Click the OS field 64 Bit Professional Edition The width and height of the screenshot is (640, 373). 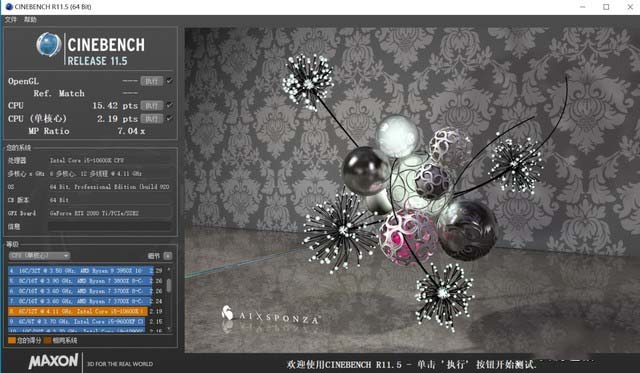pyautogui.click(x=110, y=186)
